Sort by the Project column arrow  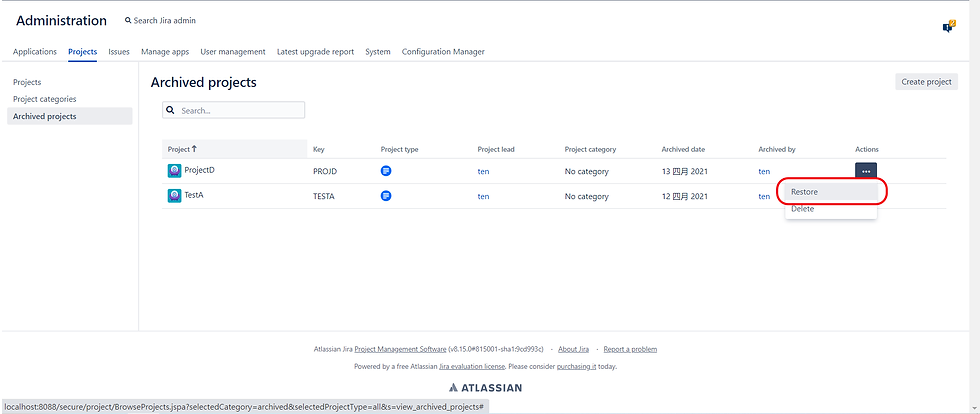tap(194, 149)
